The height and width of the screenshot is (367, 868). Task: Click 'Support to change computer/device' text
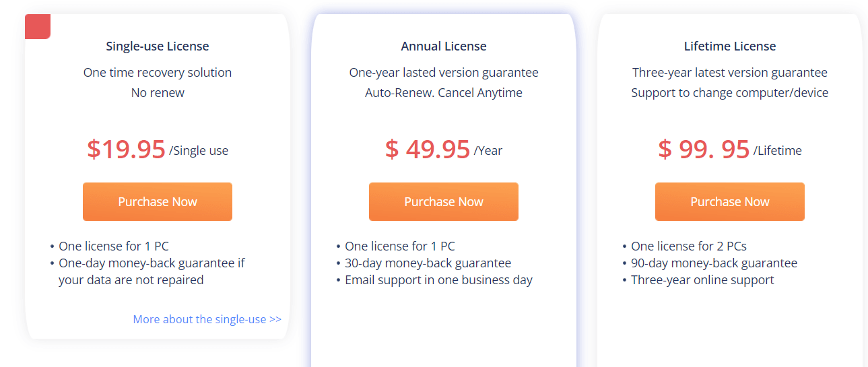(x=730, y=93)
